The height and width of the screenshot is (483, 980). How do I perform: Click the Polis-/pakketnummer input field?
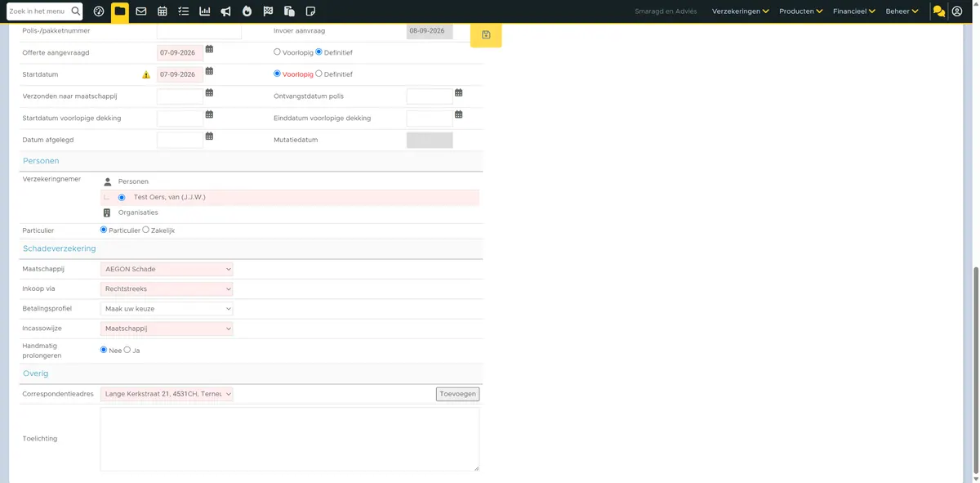[x=199, y=31]
